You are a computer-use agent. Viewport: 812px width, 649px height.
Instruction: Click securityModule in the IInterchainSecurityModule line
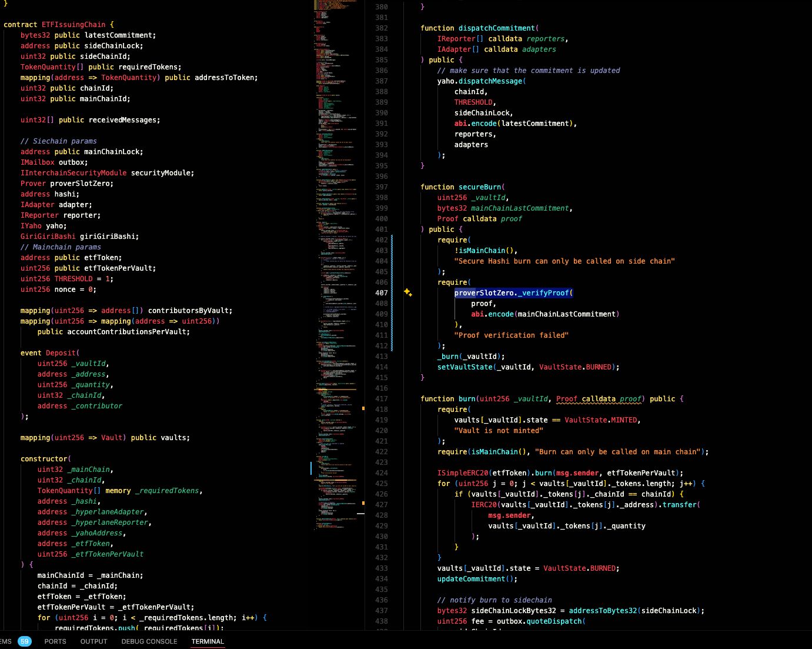click(x=161, y=173)
